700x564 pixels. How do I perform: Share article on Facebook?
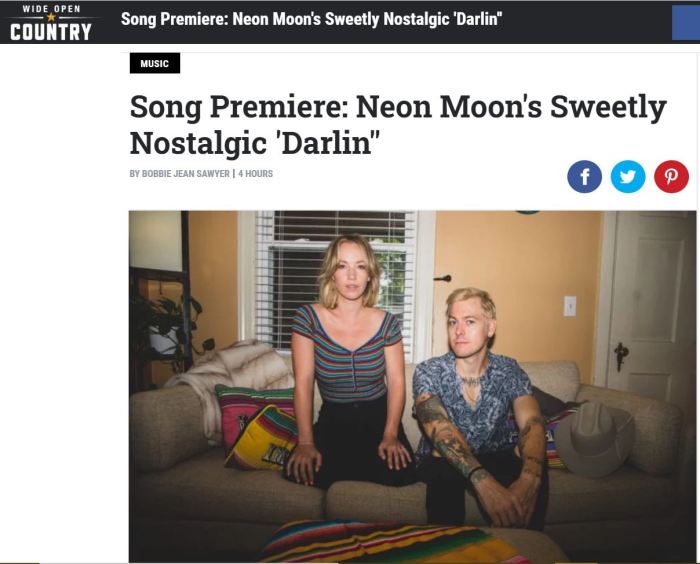pyautogui.click(x=584, y=176)
